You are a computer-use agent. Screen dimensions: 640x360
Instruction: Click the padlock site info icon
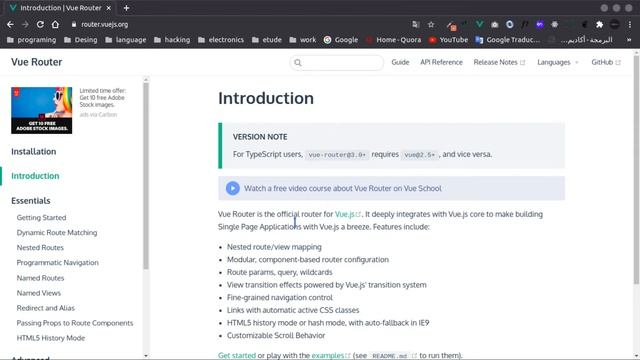coord(74,24)
